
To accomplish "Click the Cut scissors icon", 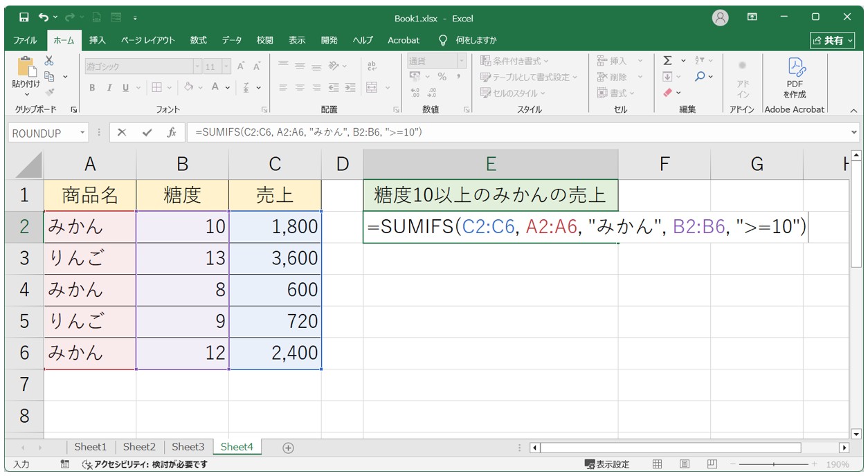I will [49, 61].
